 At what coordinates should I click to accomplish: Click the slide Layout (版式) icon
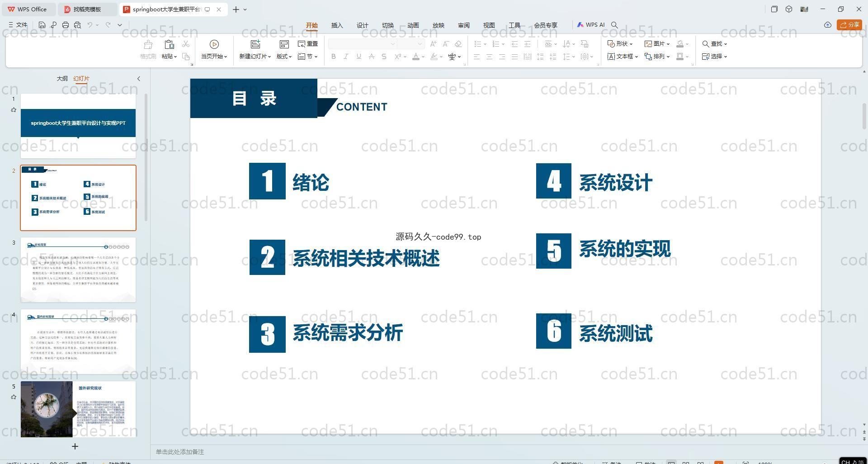[x=284, y=44]
